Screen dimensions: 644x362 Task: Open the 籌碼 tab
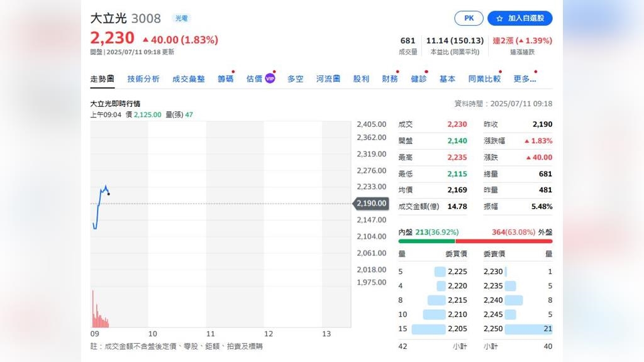pos(226,79)
